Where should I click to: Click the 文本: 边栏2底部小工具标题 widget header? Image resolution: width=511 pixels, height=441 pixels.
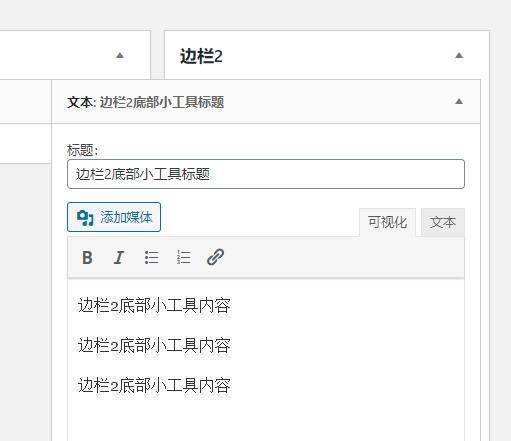click(266, 102)
